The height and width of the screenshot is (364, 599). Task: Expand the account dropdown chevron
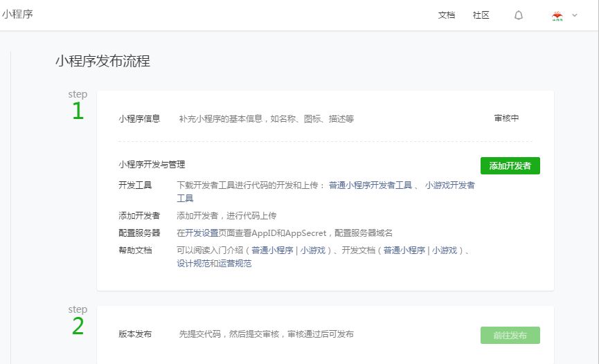(575, 15)
